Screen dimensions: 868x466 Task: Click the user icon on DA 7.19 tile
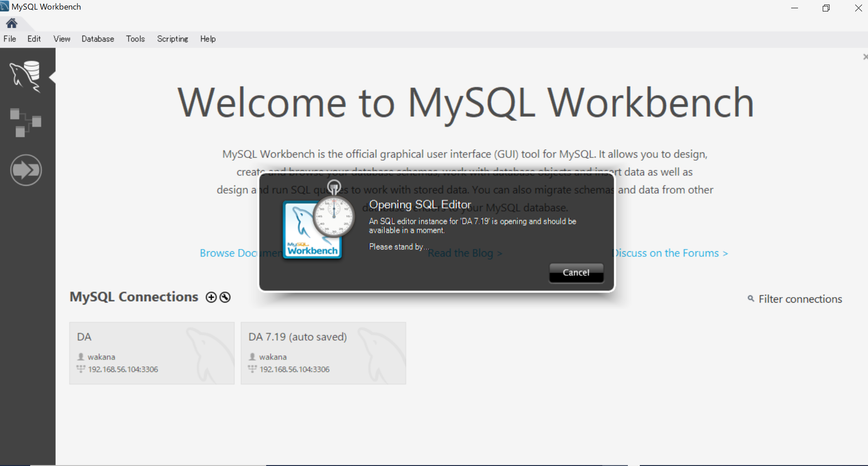pos(252,357)
